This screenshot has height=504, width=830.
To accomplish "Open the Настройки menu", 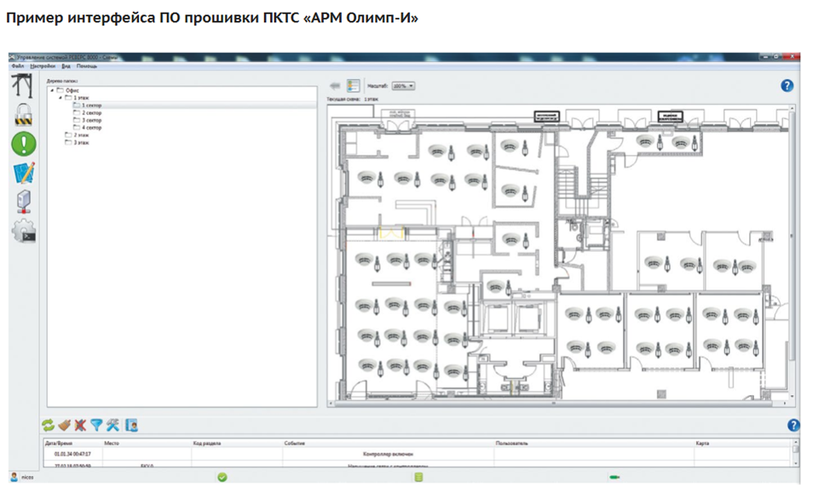I will click(x=43, y=66).
